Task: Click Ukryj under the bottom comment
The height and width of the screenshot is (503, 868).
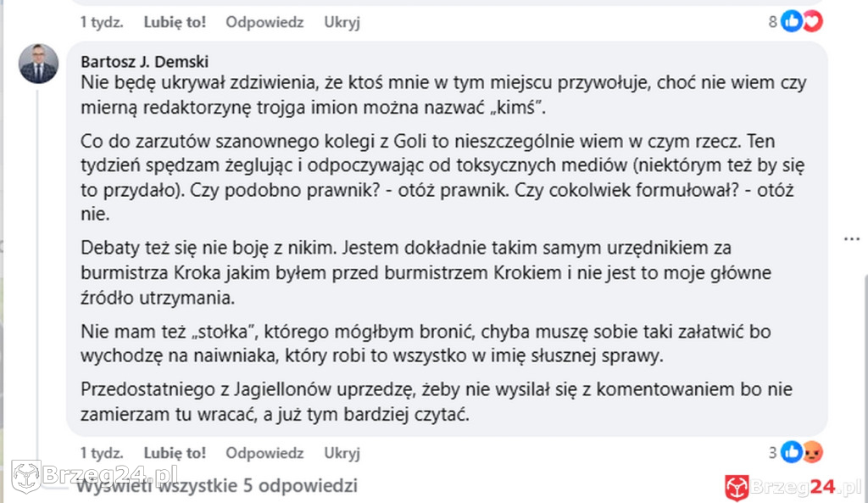Action: [x=342, y=452]
